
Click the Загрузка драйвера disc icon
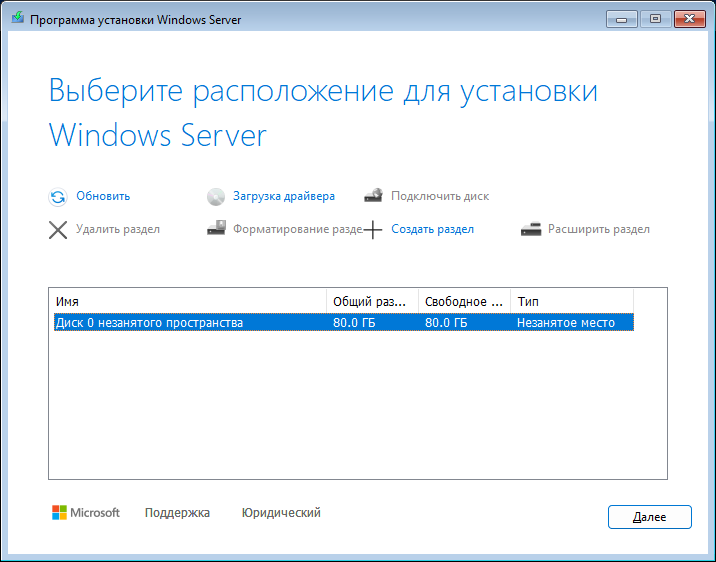216,197
